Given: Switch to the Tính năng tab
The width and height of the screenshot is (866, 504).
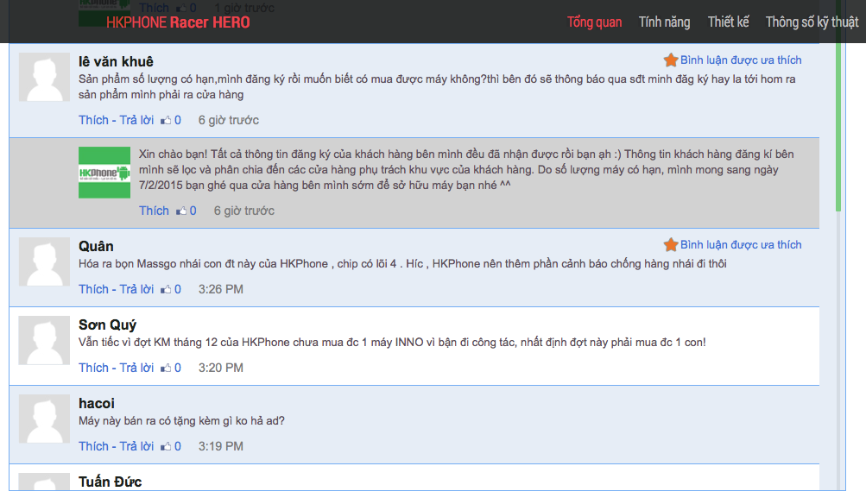Looking at the screenshot, I should click(664, 22).
